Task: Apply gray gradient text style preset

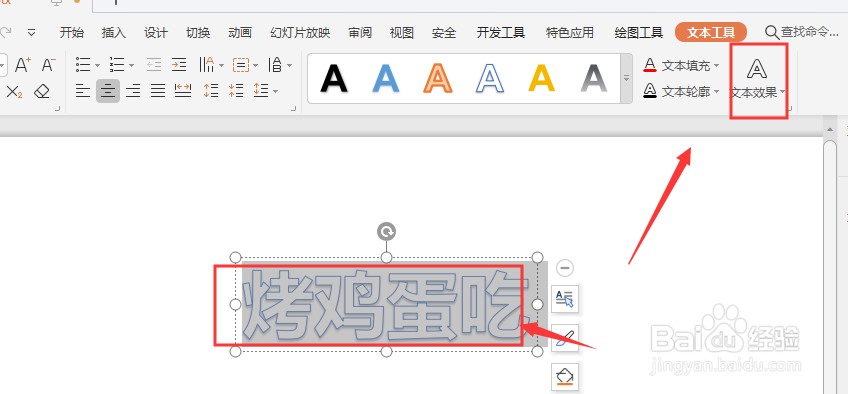Action: (593, 79)
